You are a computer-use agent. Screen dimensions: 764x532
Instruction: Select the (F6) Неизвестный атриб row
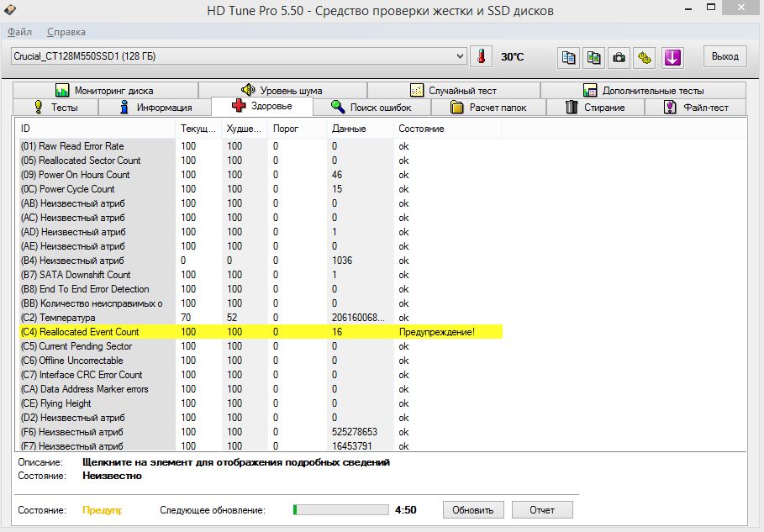pyautogui.click(x=259, y=432)
